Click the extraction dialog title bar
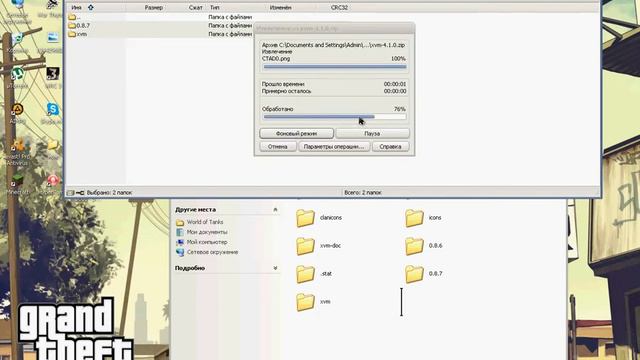The width and height of the screenshot is (640, 360). pos(334,29)
